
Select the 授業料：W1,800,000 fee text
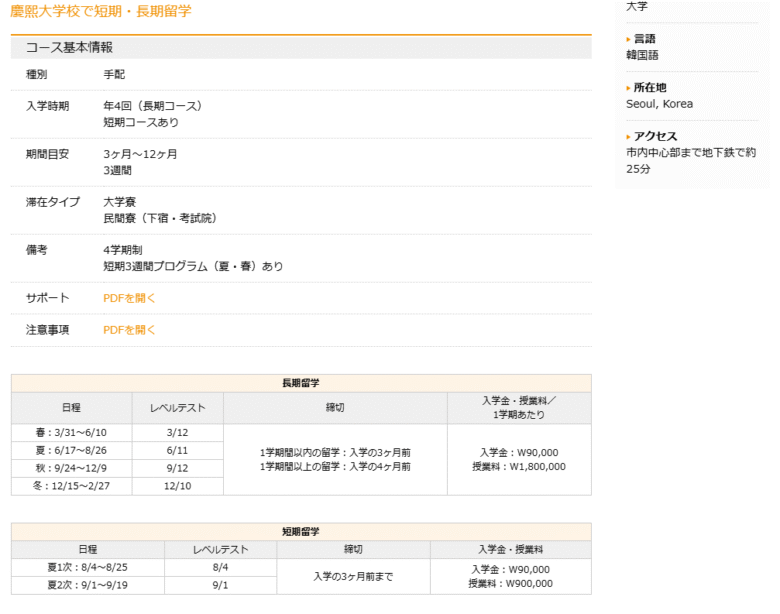[x=519, y=467]
